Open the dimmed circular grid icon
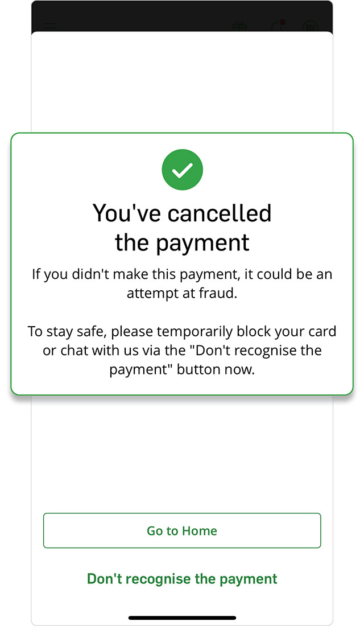 pos(310,27)
